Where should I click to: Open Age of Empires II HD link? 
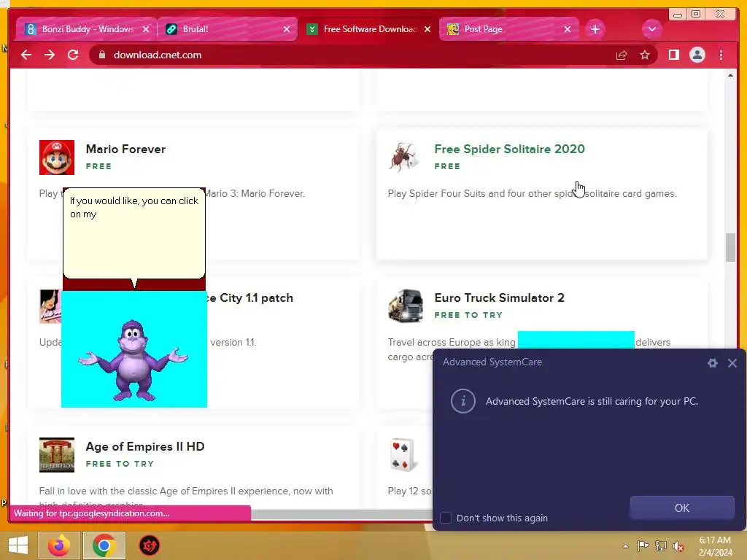pos(145,446)
